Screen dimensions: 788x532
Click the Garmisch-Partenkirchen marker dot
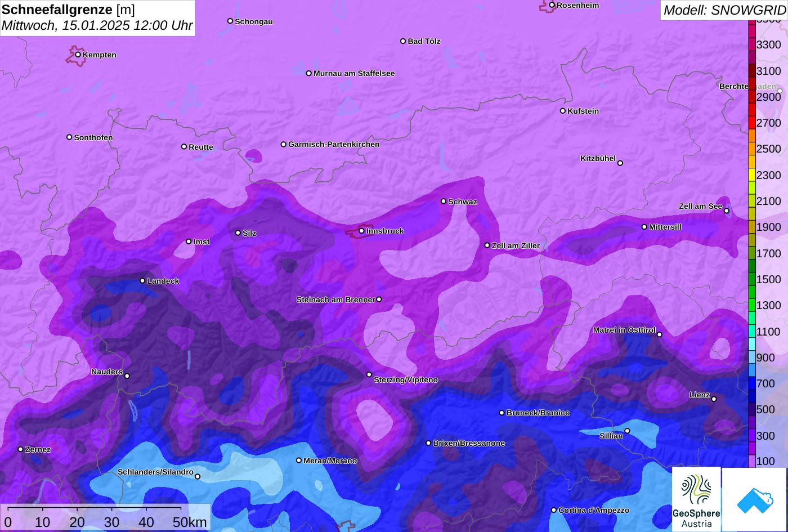tap(284, 144)
